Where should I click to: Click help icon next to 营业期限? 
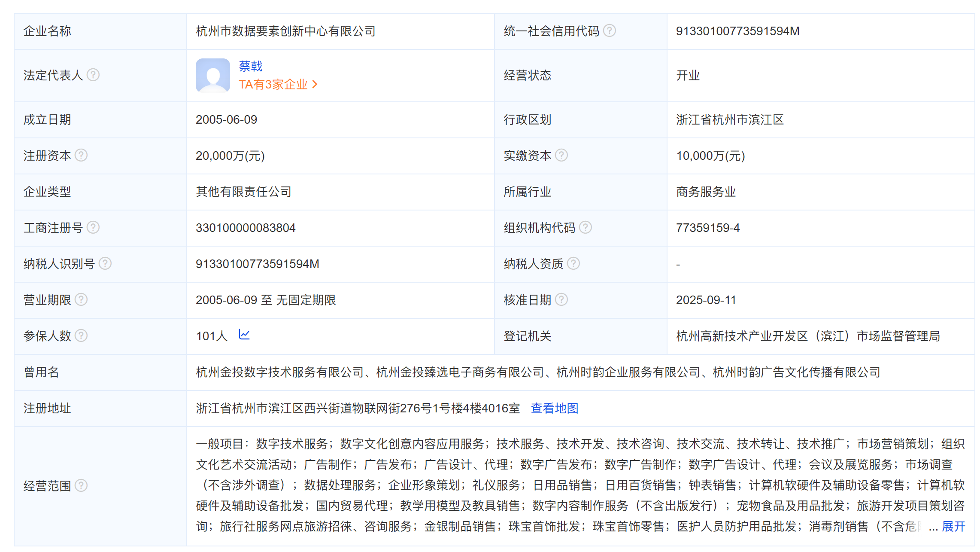pos(81,299)
